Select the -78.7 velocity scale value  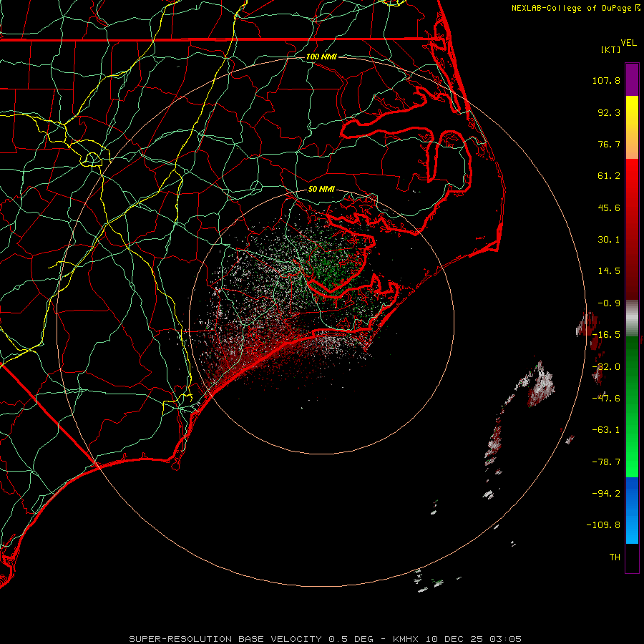[x=606, y=462]
